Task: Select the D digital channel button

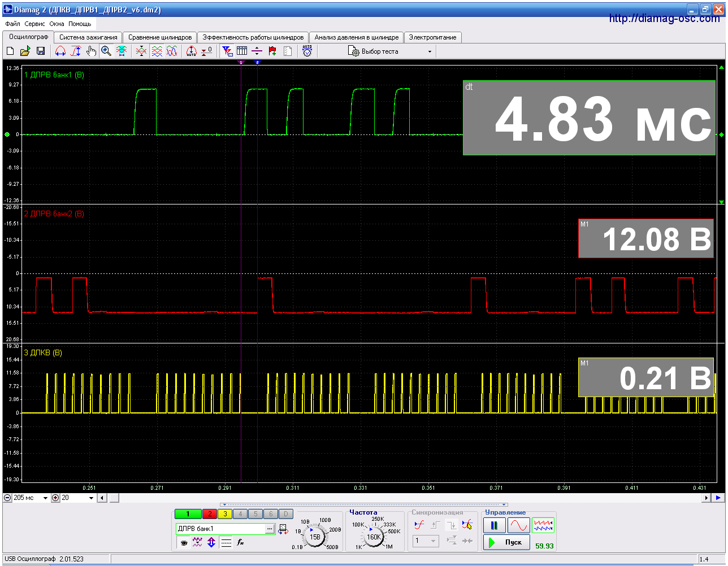Action: (x=286, y=514)
